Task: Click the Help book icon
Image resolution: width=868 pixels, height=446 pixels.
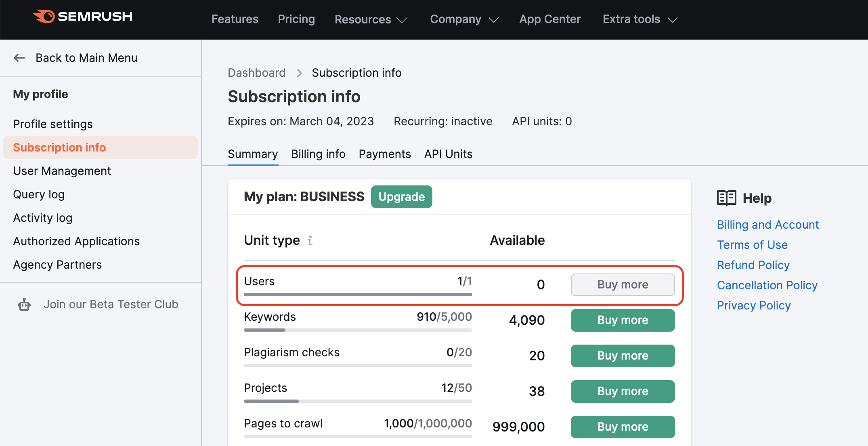Action: point(727,198)
